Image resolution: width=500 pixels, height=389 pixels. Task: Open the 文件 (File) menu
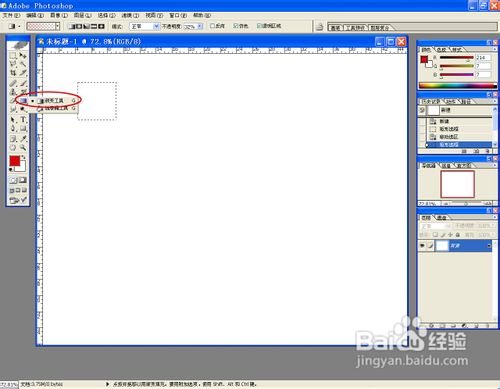[11, 15]
